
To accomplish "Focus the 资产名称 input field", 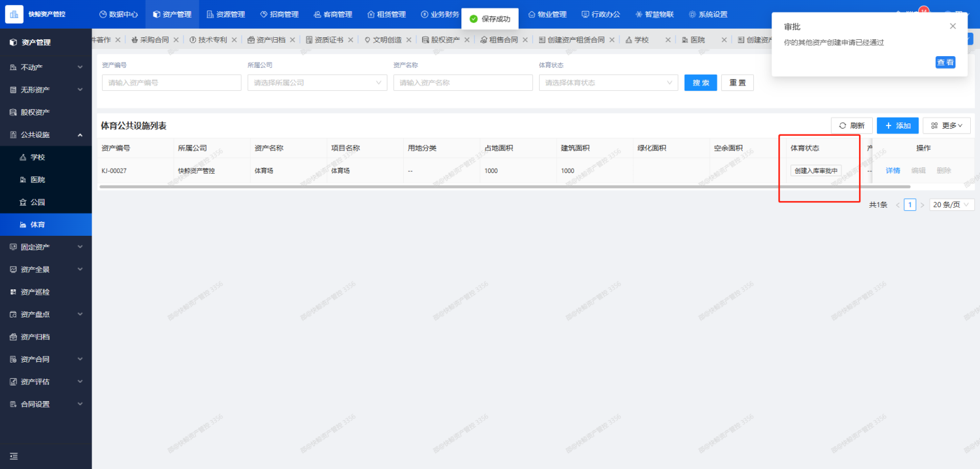I will (463, 83).
